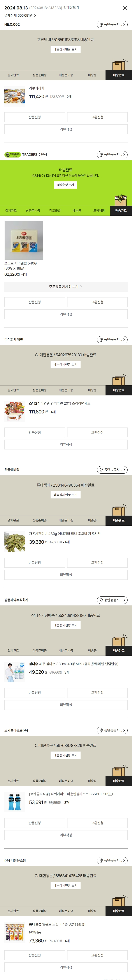Open the 포스트 시리얼컵 product image
This screenshot has width=132, height=980.
pyautogui.click(x=24, y=240)
